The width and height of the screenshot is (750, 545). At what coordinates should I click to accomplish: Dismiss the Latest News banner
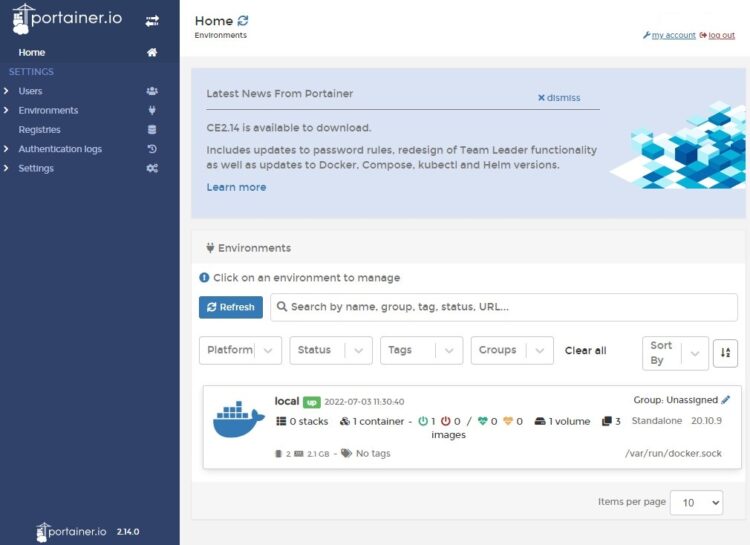click(x=559, y=98)
